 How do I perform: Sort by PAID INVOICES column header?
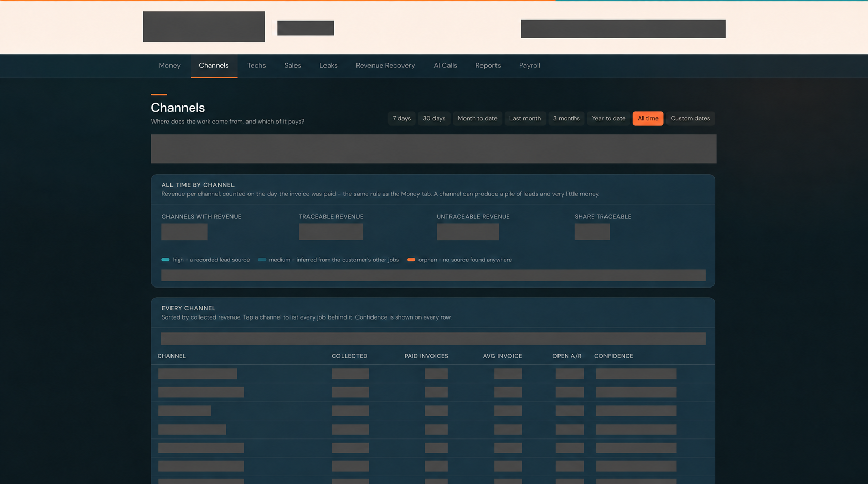[426, 356]
